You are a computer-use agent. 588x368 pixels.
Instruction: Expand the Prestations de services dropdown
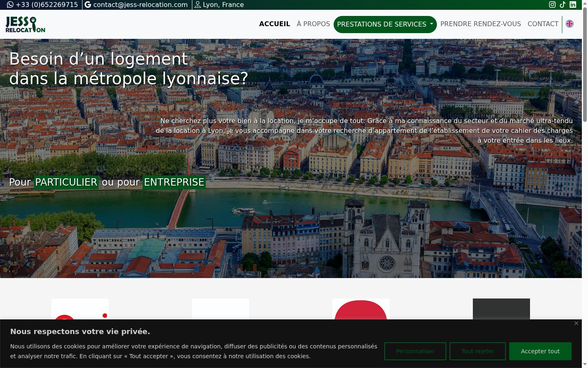point(385,25)
